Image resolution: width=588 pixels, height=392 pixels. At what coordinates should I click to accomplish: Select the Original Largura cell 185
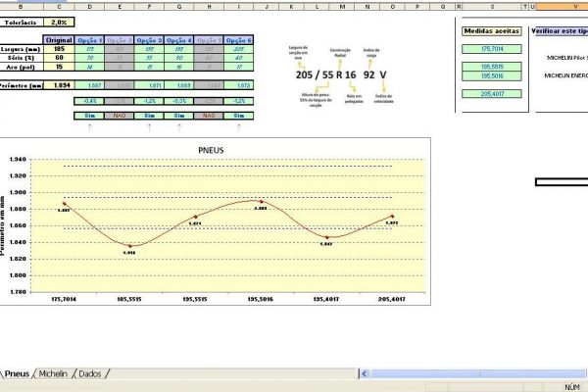click(61, 47)
